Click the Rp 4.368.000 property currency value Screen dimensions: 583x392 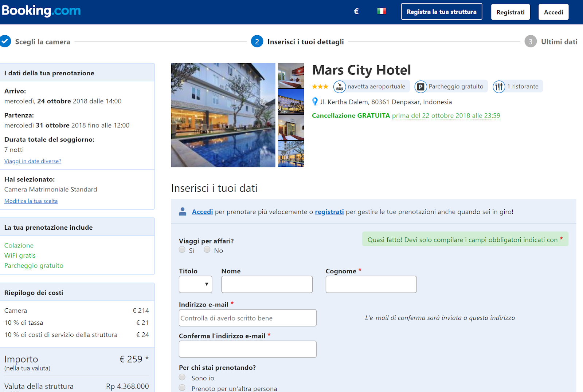(128, 386)
